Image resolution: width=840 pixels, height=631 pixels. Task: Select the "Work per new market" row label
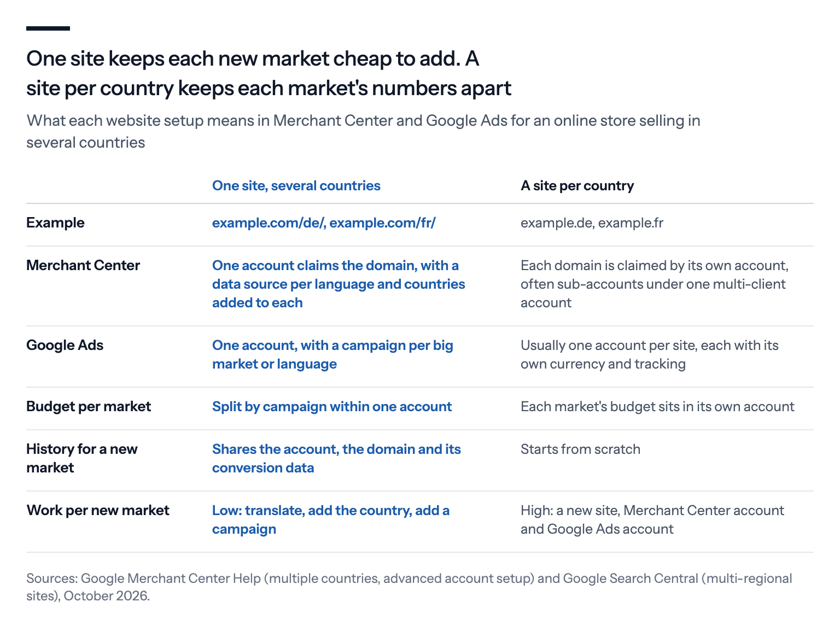pos(98,510)
